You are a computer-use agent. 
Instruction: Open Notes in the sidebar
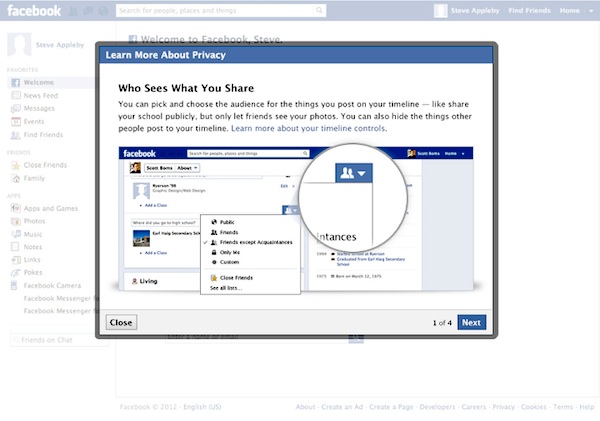click(x=33, y=247)
